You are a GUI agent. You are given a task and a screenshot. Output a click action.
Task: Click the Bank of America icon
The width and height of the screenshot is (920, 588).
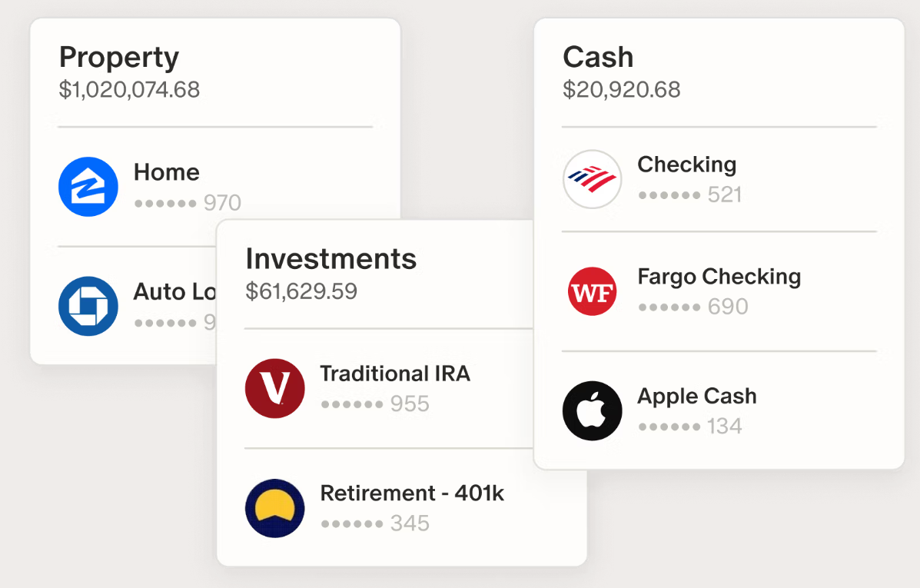tap(592, 179)
